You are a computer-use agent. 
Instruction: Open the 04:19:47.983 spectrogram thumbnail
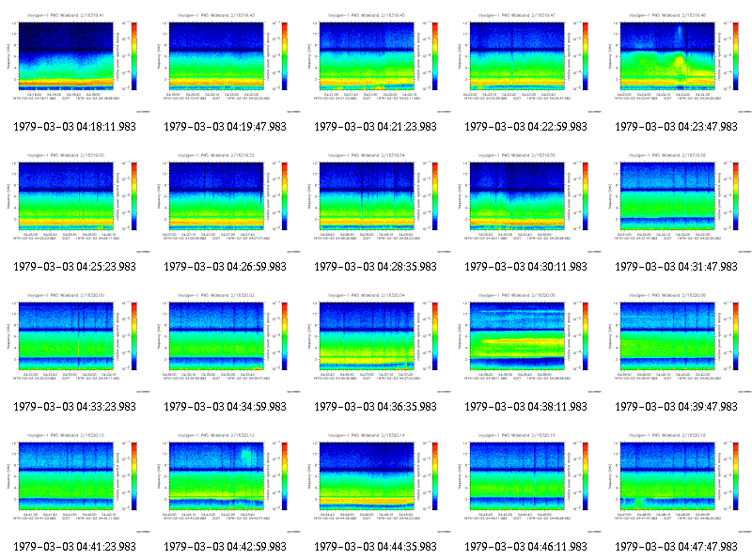click(226, 63)
